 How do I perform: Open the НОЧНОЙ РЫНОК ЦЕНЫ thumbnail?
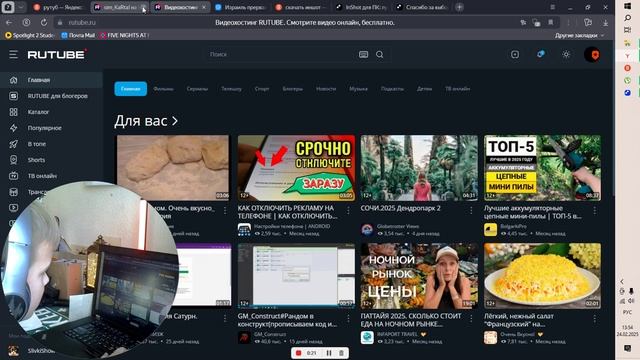419,276
